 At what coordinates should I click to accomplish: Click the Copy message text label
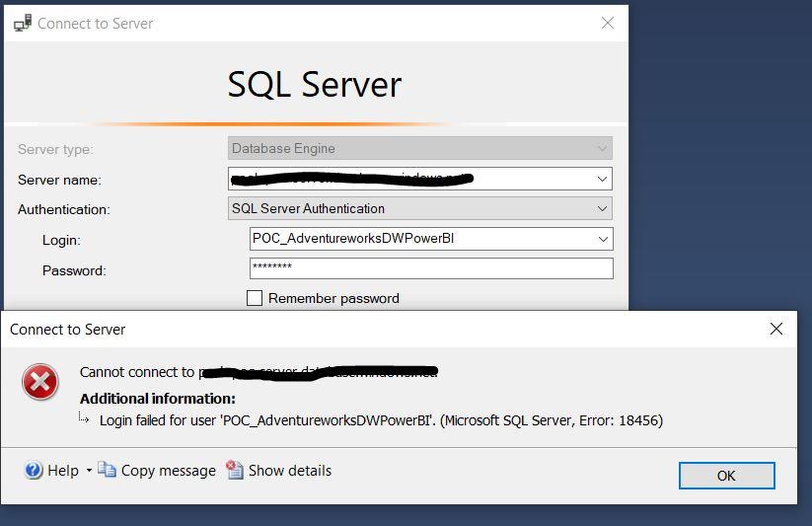(x=168, y=471)
